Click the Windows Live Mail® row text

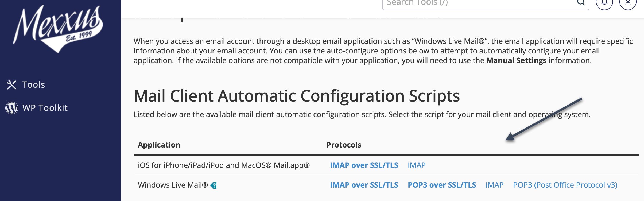coord(173,185)
